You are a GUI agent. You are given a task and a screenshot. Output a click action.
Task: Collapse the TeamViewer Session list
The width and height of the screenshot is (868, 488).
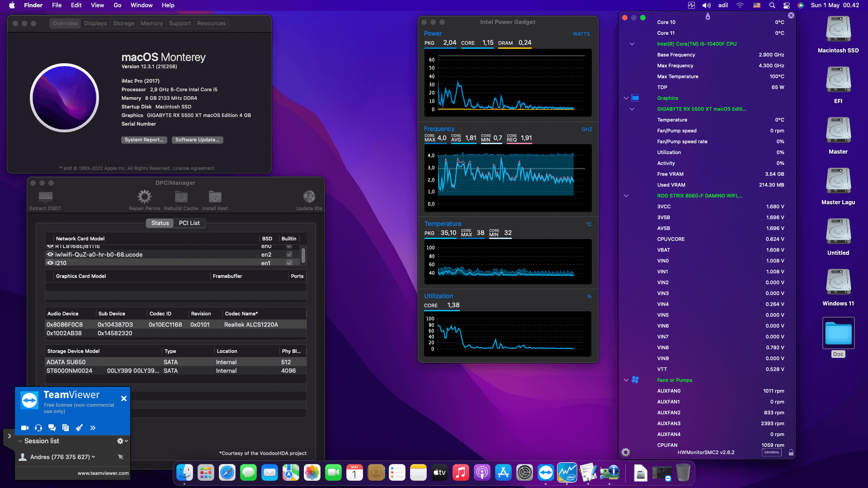pos(20,441)
